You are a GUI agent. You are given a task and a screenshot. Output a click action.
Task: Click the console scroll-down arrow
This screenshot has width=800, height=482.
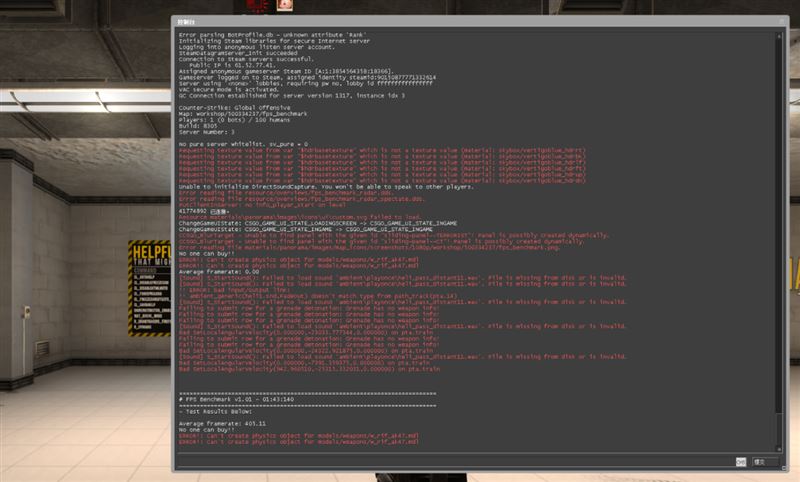[779, 449]
